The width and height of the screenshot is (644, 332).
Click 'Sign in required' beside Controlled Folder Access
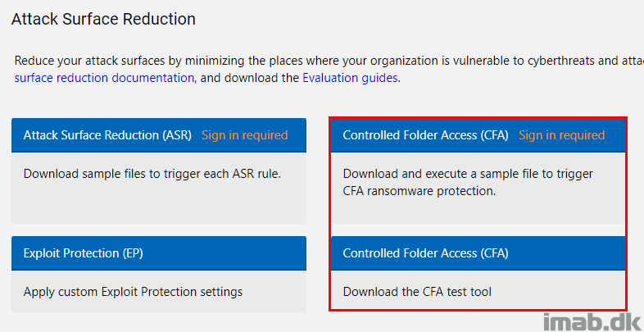[561, 134]
